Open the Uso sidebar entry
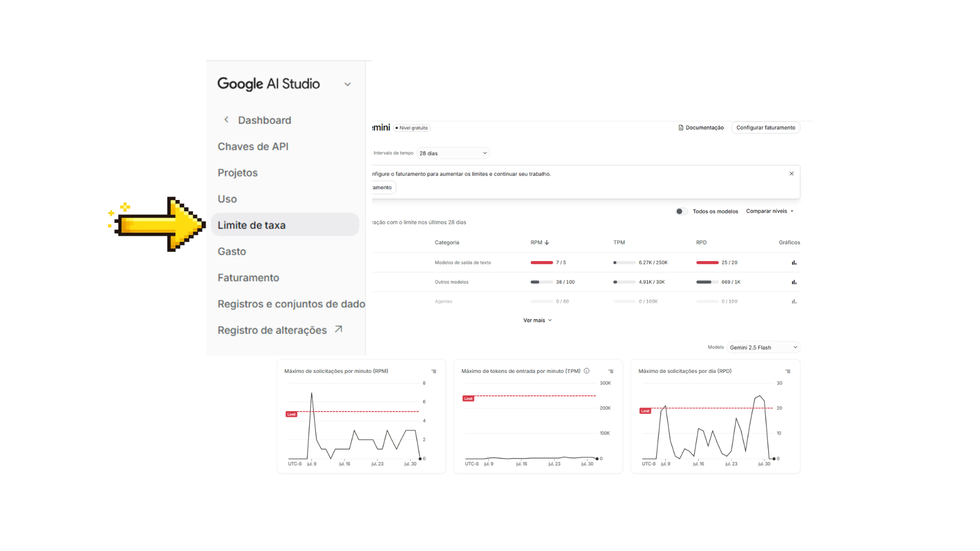Image resolution: width=980 pixels, height=551 pixels. (x=227, y=199)
